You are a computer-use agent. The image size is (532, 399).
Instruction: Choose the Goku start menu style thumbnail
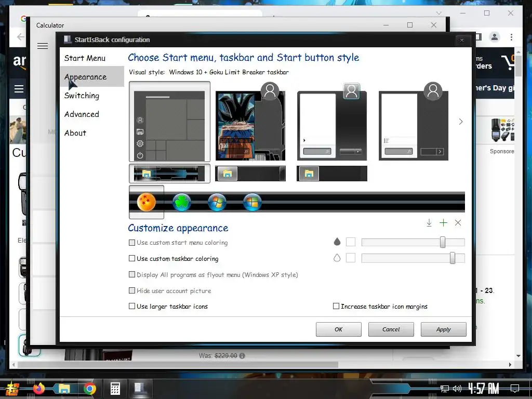[250, 122]
